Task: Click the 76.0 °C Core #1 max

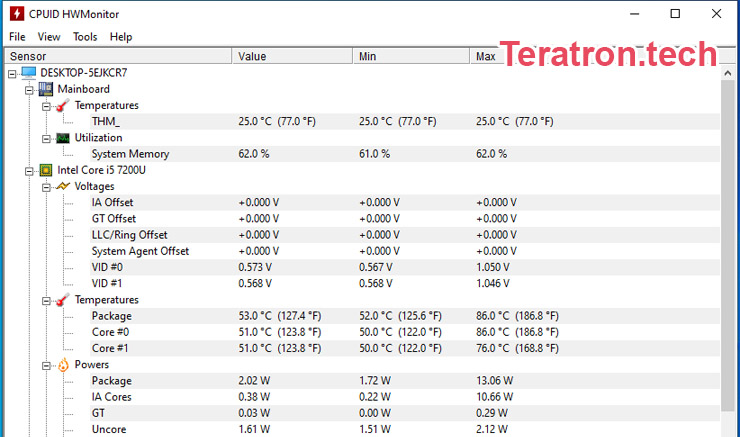Action: tap(517, 348)
